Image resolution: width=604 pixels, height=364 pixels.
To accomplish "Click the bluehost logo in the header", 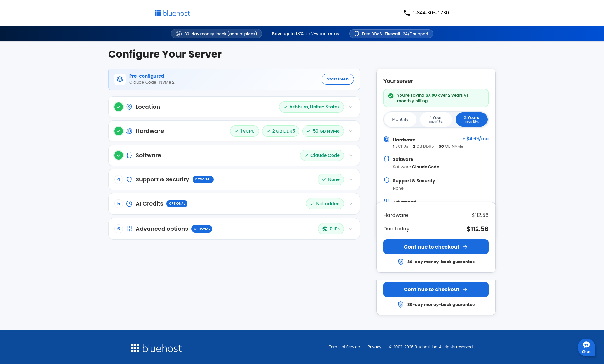I will coord(172,13).
